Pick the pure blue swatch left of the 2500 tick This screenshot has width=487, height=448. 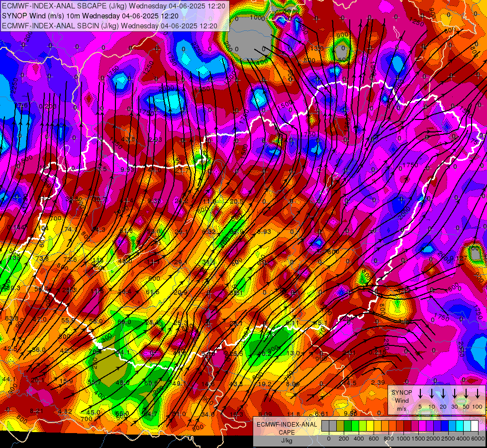coord(445,426)
